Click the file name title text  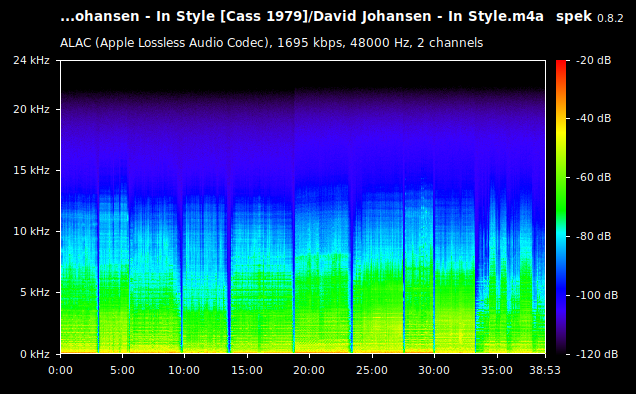point(302,17)
